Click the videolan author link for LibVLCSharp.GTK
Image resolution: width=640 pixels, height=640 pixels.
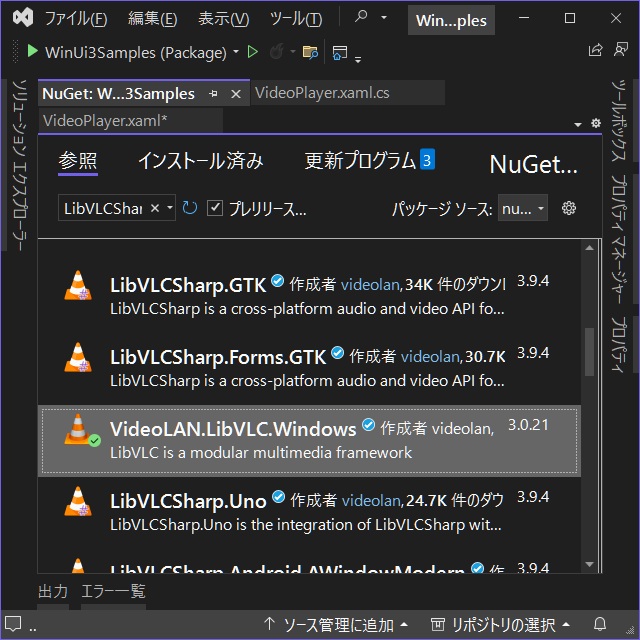370,284
